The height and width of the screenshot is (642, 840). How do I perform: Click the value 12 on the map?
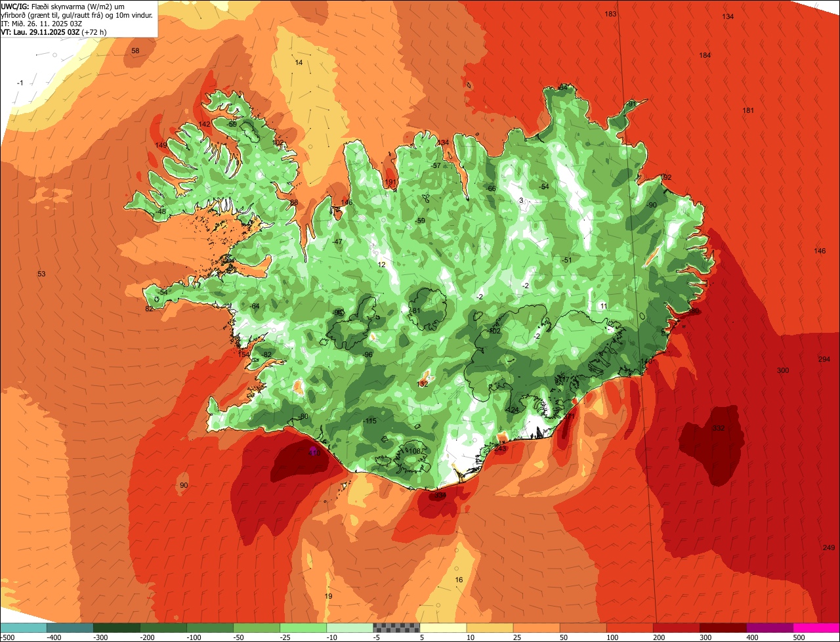[x=381, y=265]
